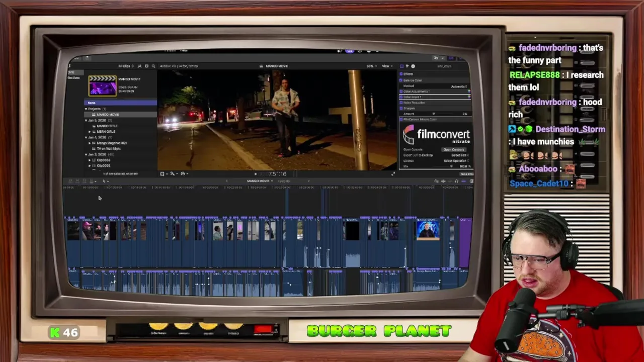Open the Transform tool menu under viewer
This screenshot has width=644, height=362.
(163, 174)
